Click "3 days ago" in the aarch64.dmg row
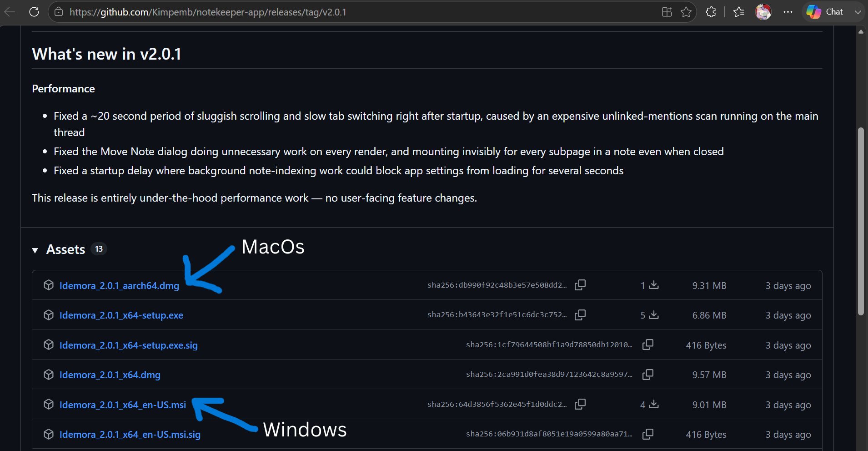The height and width of the screenshot is (451, 868). click(x=788, y=286)
